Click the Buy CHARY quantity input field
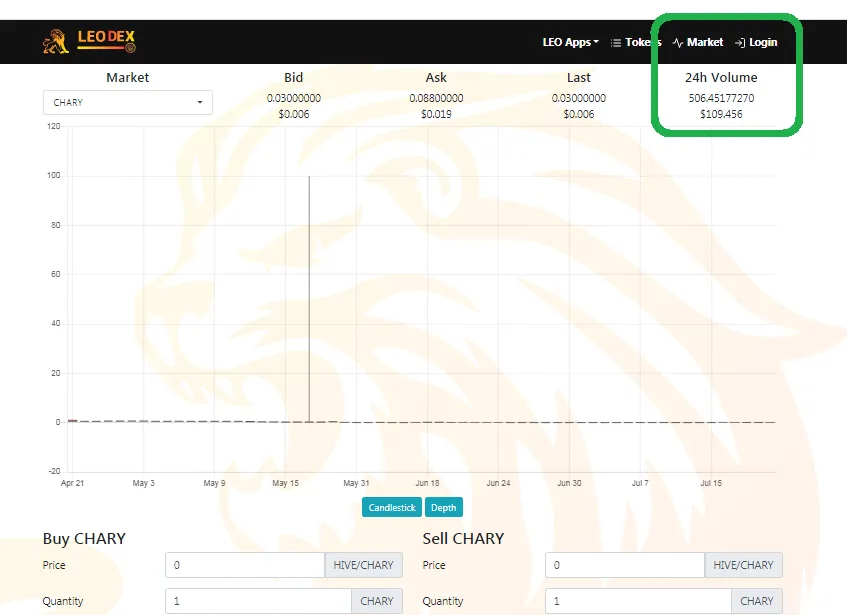The width and height of the screenshot is (847, 615). click(x=258, y=601)
